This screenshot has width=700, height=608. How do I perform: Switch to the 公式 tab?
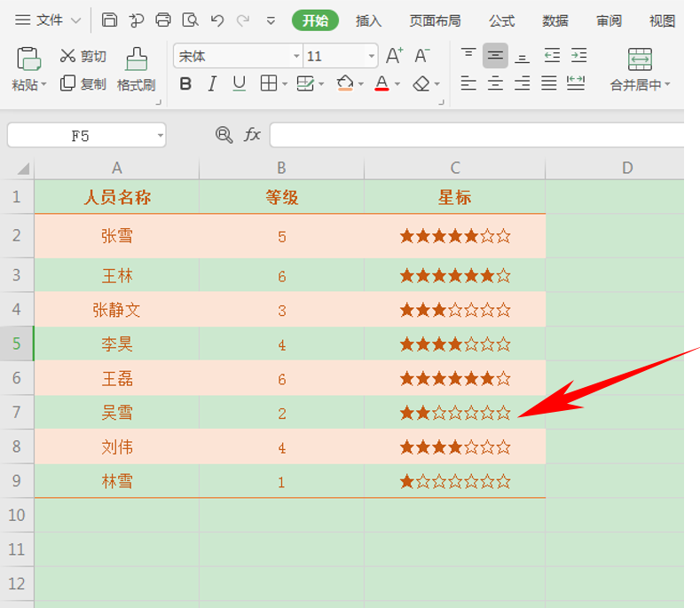pos(501,20)
